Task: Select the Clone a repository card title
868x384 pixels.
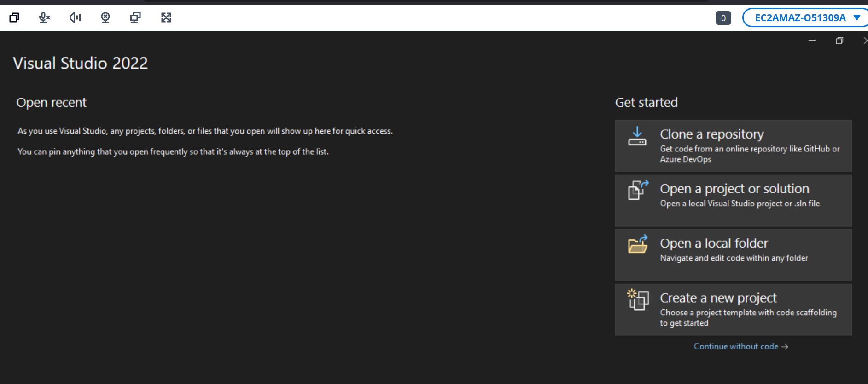Action: click(711, 134)
